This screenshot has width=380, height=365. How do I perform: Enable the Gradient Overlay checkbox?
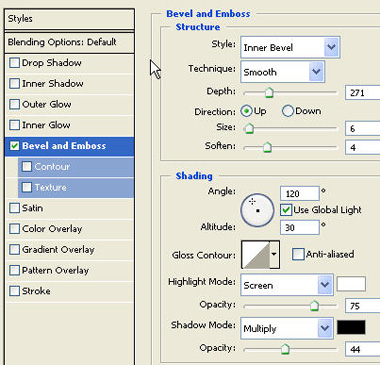14,249
